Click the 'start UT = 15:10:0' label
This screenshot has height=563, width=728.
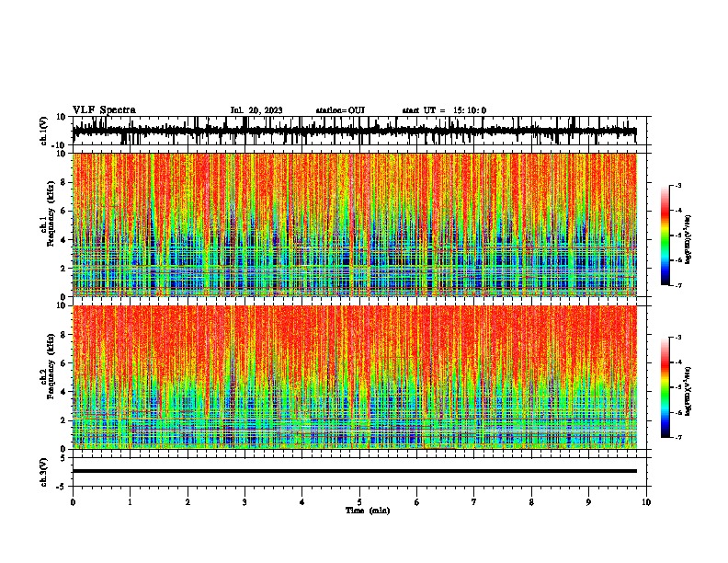coord(444,110)
